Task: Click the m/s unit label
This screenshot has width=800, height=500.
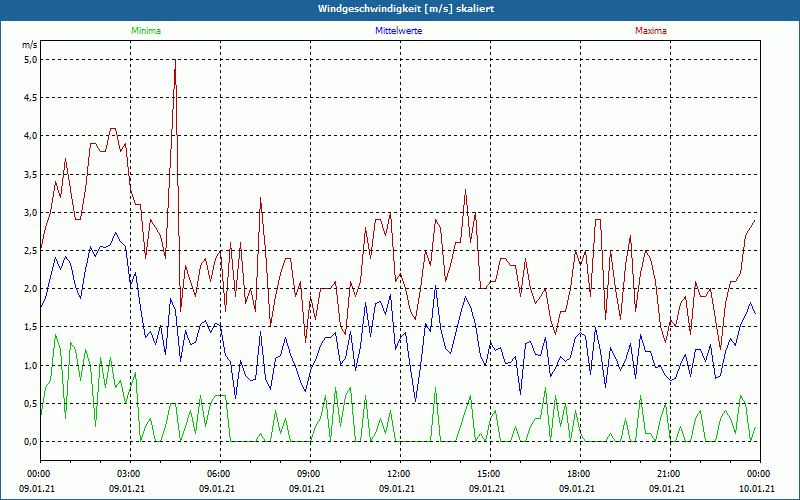Action: pos(30,45)
